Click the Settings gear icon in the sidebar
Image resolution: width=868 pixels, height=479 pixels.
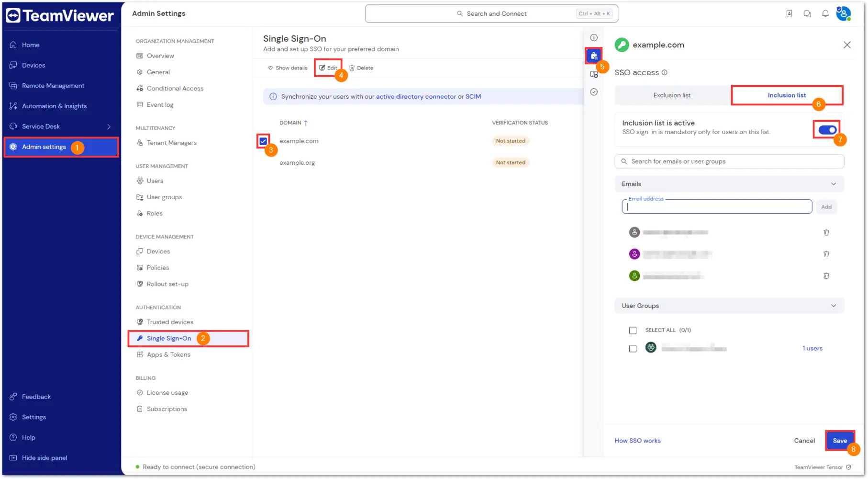(x=13, y=417)
